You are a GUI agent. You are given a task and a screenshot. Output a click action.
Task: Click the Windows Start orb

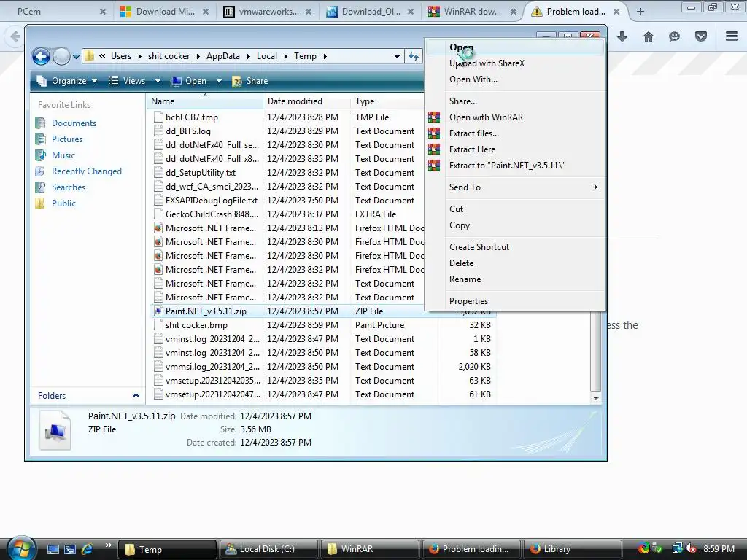point(20,548)
